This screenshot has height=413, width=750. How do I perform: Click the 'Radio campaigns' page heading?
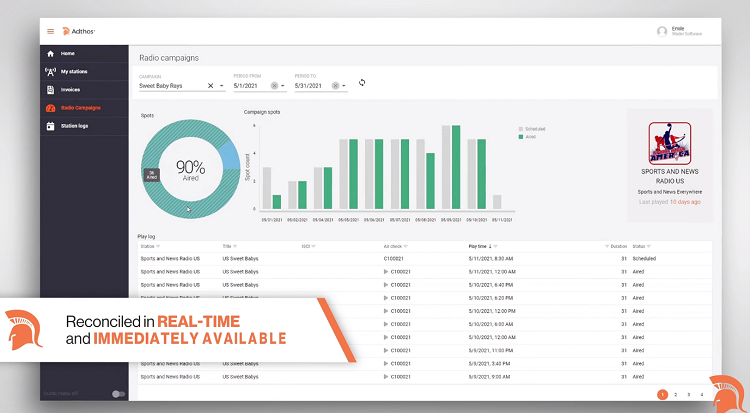tap(169, 58)
